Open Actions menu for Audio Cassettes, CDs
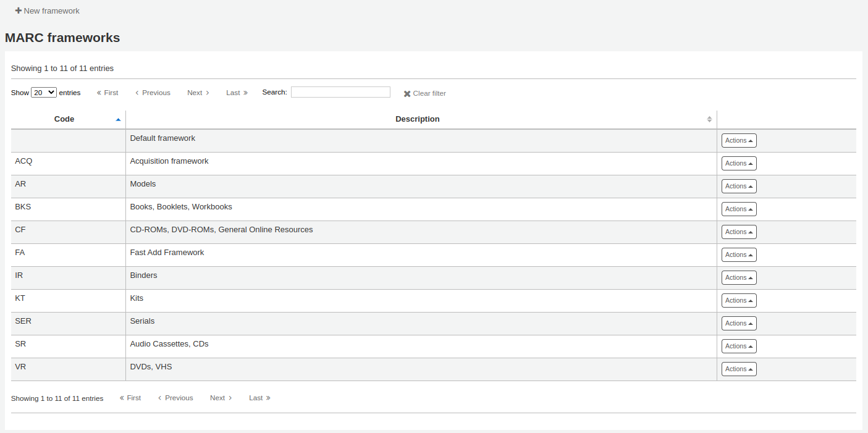This screenshot has width=868, height=433. pos(739,347)
